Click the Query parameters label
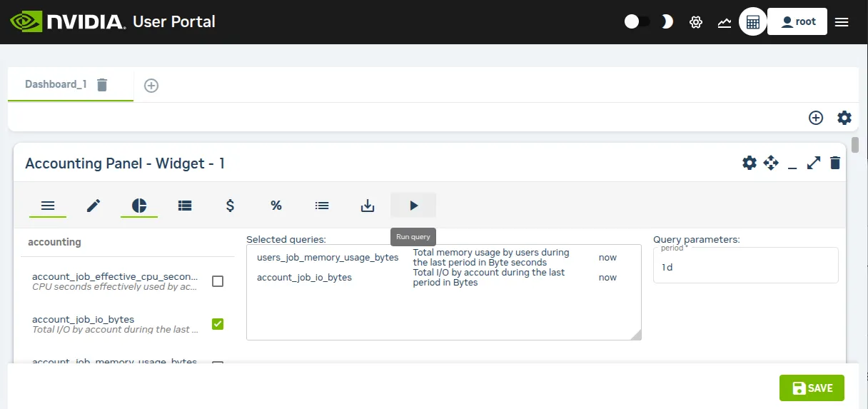 (696, 239)
